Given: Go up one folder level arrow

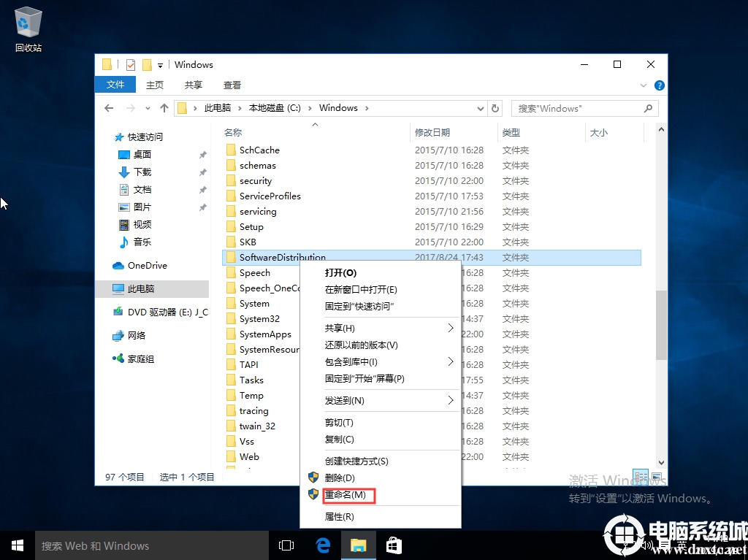Looking at the screenshot, I should [164, 108].
